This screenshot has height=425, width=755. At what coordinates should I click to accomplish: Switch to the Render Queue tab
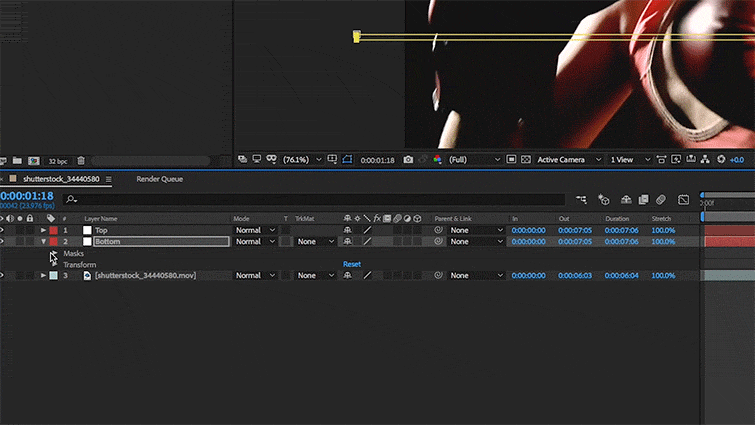tap(160, 179)
